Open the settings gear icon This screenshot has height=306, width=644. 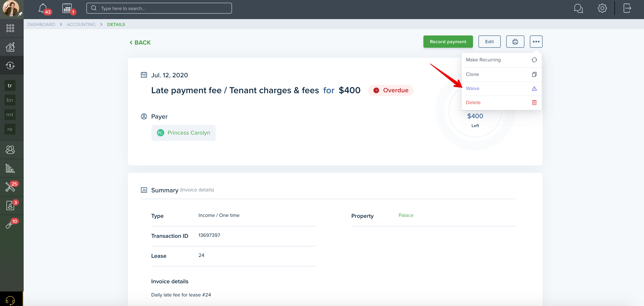click(x=602, y=8)
